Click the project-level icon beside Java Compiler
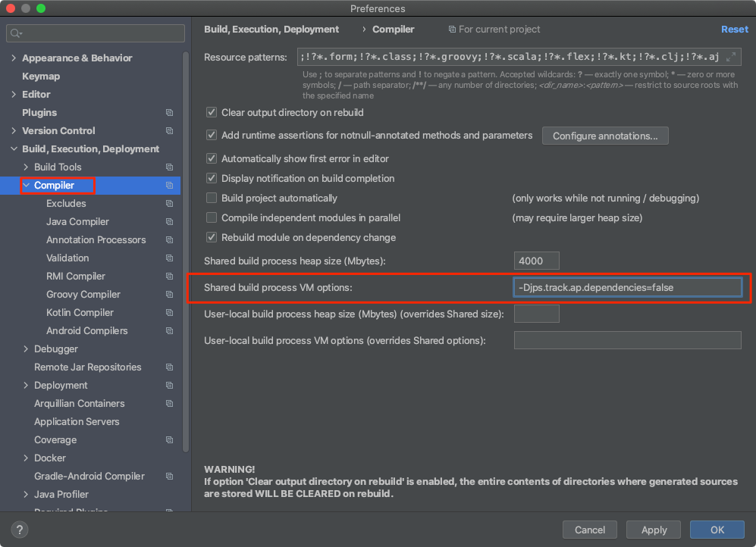This screenshot has height=547, width=756. tap(169, 222)
